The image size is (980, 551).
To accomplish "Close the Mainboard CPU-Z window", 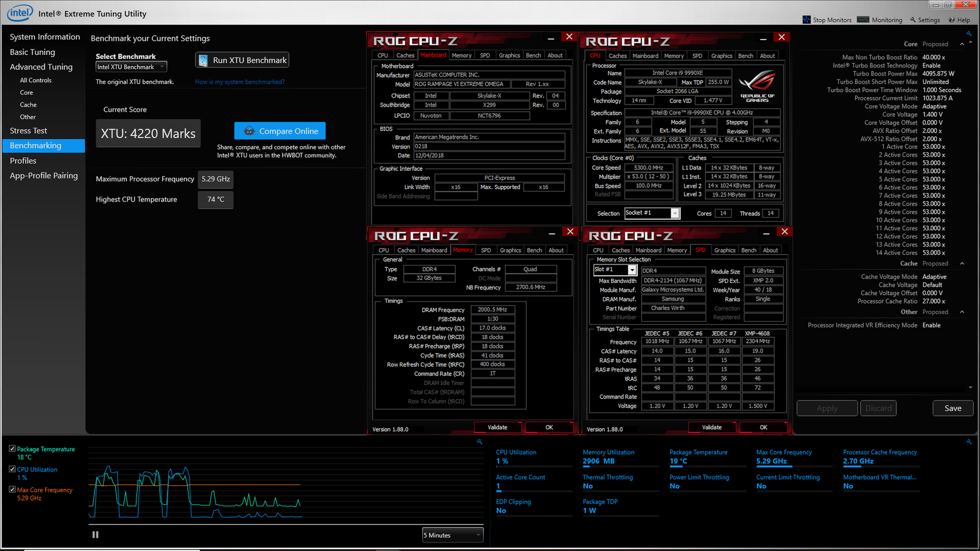I will coord(569,37).
